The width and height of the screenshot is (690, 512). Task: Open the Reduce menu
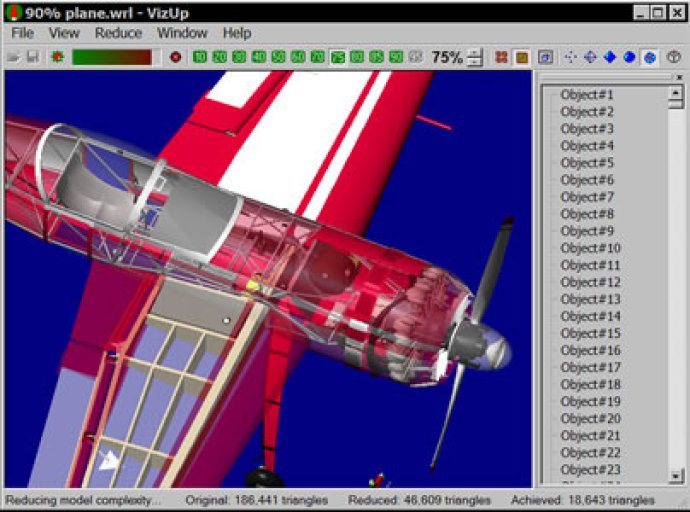(118, 33)
